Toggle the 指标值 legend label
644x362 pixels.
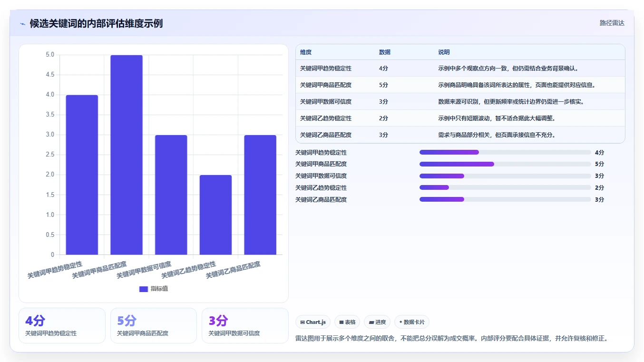(159, 289)
